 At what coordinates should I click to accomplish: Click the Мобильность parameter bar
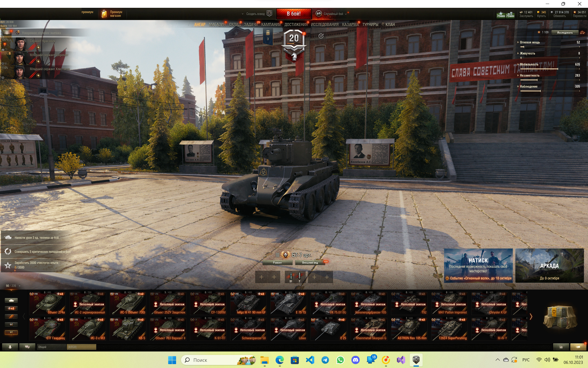[550, 69]
